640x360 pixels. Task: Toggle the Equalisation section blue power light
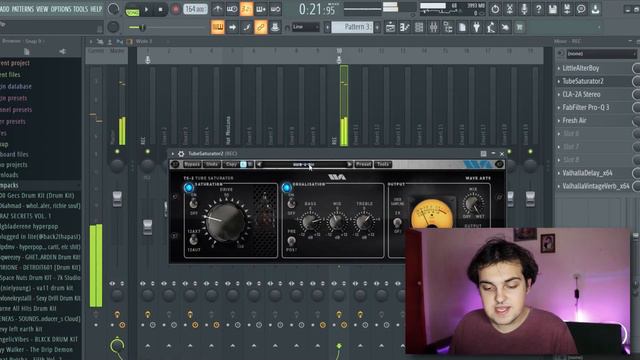coord(287,187)
